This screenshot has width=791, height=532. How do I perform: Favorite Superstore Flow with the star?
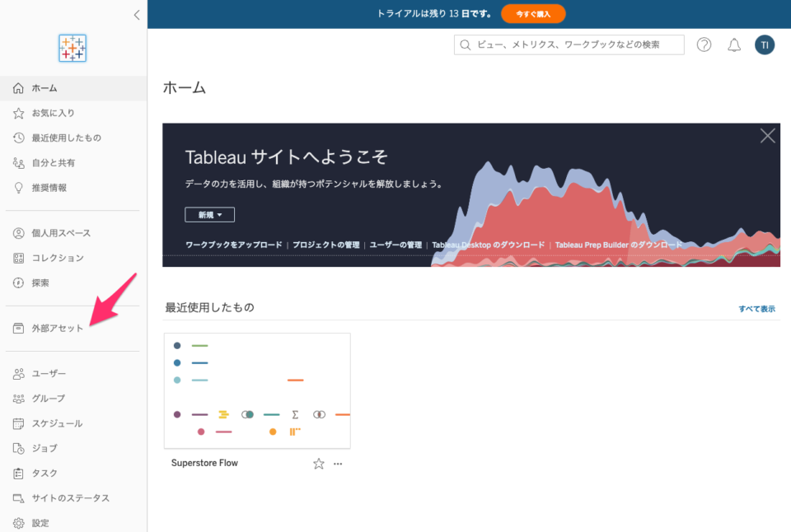coord(318,464)
